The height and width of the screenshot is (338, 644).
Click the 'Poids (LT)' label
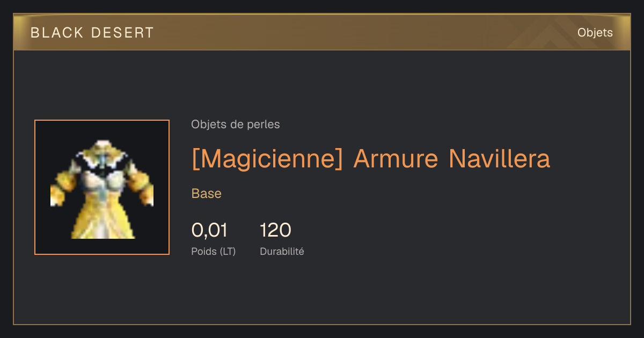pyautogui.click(x=214, y=251)
